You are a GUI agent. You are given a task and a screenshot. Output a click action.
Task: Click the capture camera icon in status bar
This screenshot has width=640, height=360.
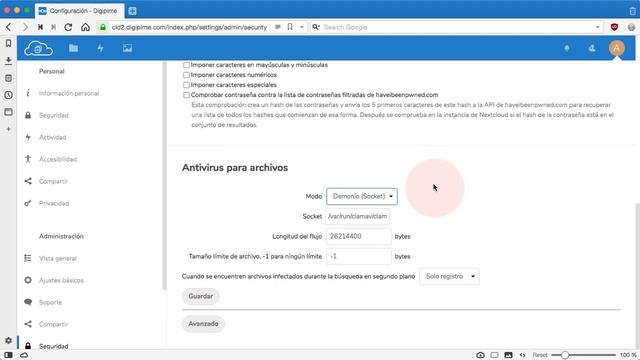[480, 355]
